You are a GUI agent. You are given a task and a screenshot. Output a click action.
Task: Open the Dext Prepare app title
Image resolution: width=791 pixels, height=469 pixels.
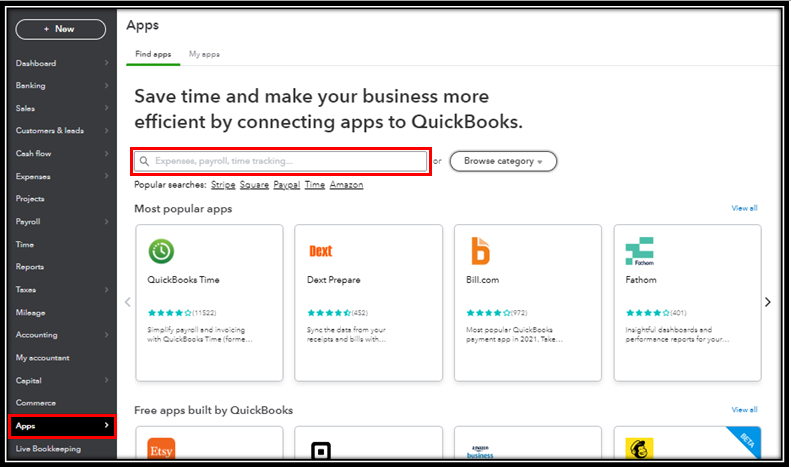click(x=333, y=280)
